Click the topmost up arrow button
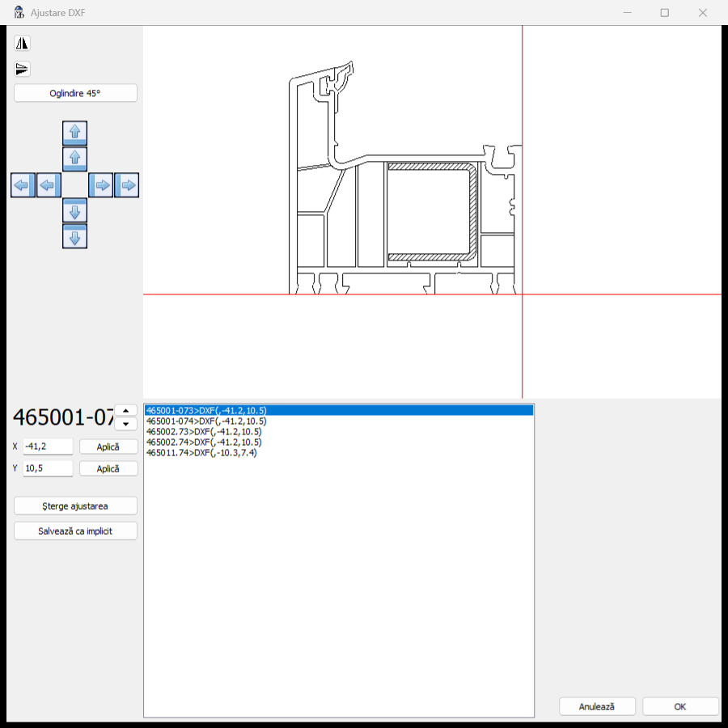The height and width of the screenshot is (728, 728). pos(74,133)
